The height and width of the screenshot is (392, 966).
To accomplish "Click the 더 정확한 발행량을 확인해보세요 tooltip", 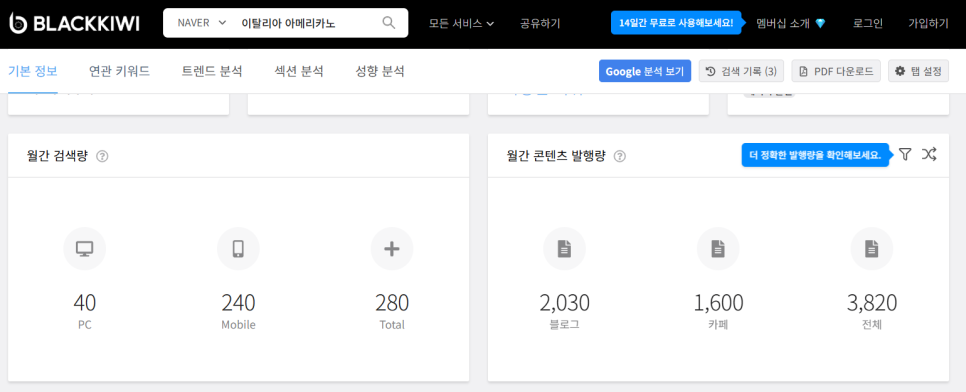I will click(x=816, y=155).
